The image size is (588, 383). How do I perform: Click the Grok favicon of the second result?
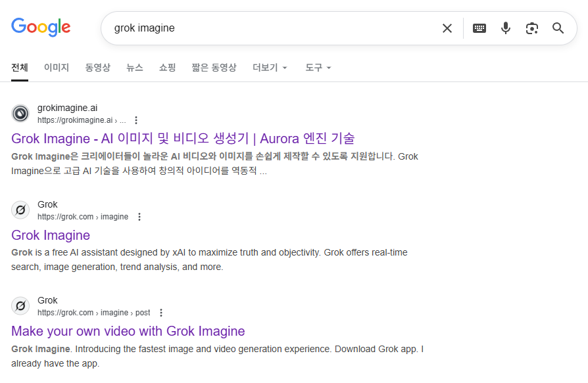pos(20,210)
